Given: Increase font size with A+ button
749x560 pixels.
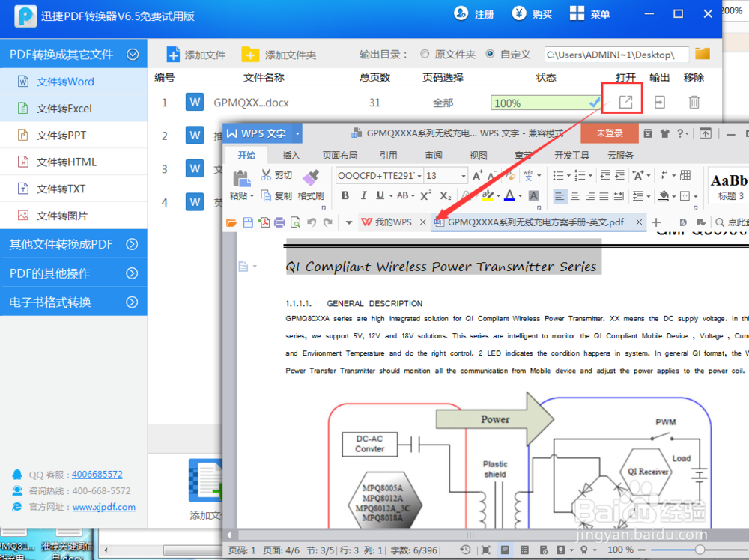Looking at the screenshot, I should 477,176.
